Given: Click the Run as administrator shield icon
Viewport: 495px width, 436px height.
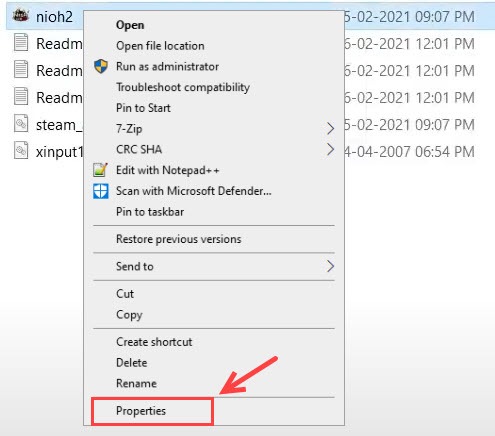Looking at the screenshot, I should pyautogui.click(x=101, y=66).
